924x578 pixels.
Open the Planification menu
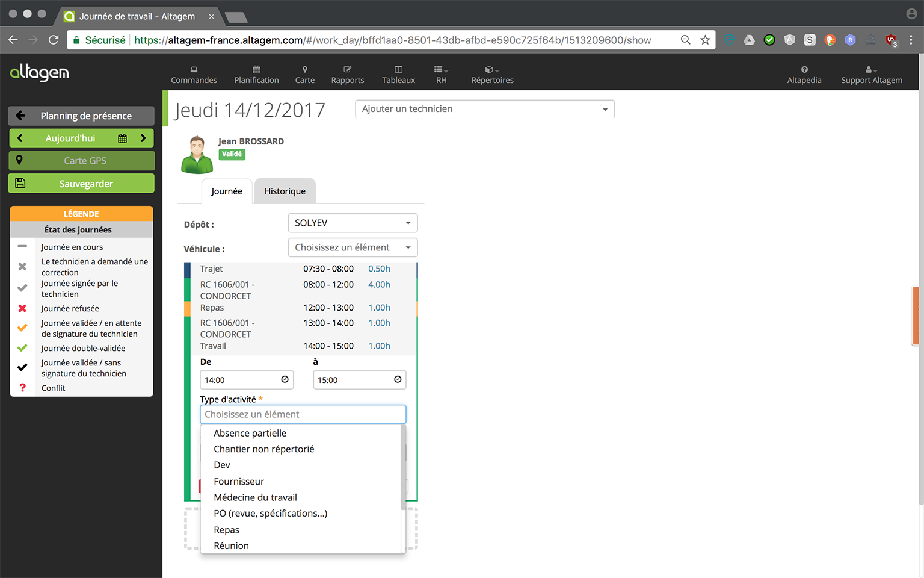[x=256, y=75]
